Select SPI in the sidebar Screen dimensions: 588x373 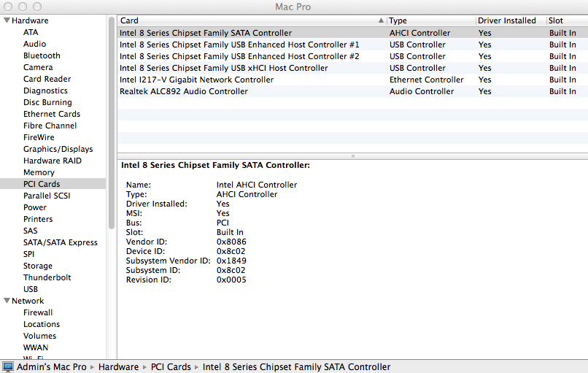click(x=29, y=254)
